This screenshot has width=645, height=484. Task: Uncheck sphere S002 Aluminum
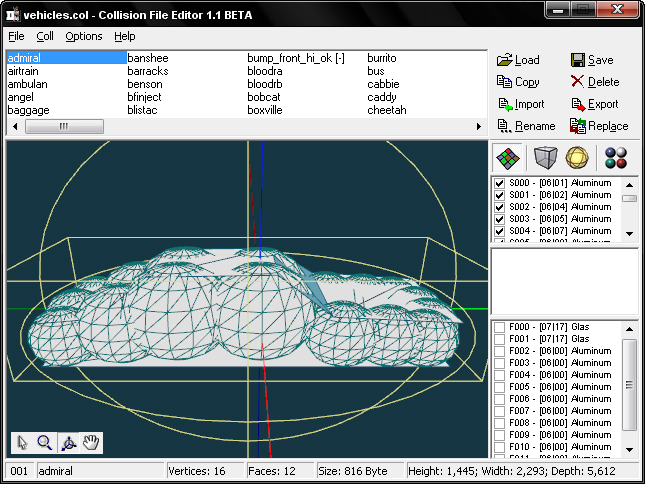coord(499,207)
